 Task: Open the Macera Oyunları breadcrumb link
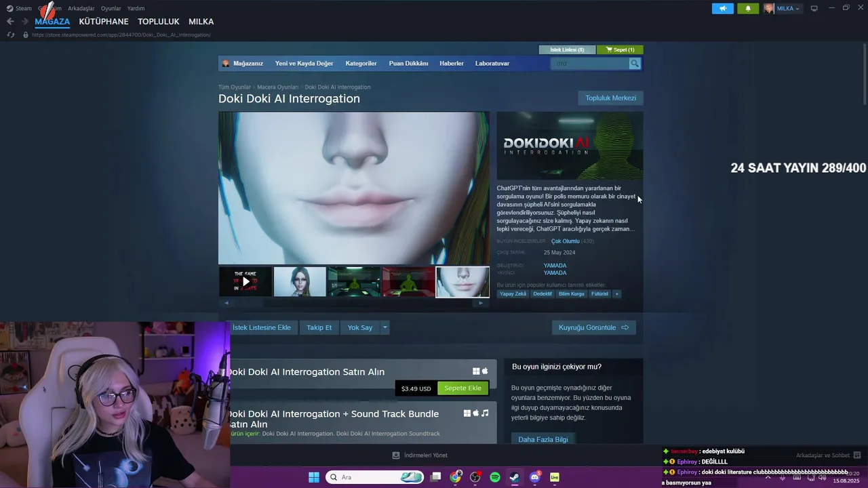coord(277,87)
